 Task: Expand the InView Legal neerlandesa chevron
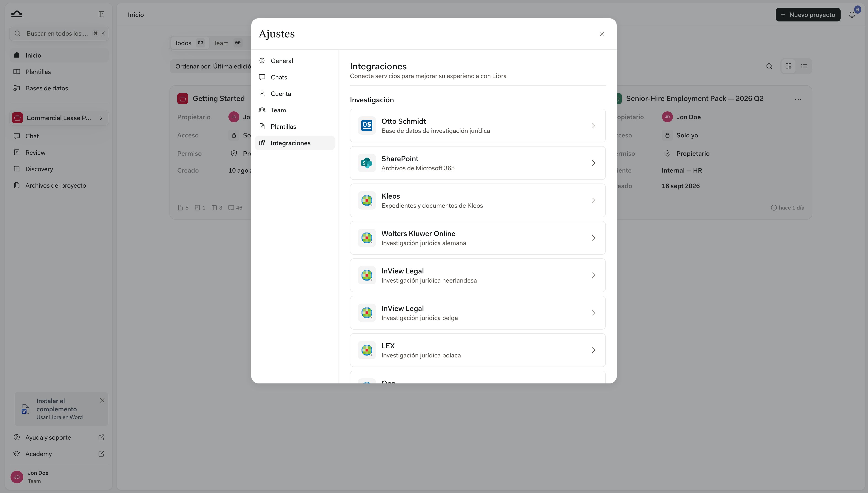[594, 275]
